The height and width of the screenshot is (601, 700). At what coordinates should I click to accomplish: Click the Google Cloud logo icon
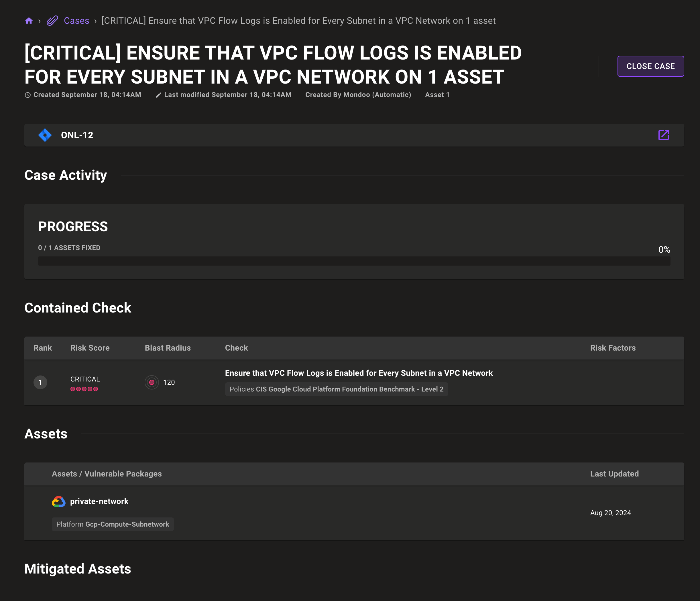tap(58, 501)
